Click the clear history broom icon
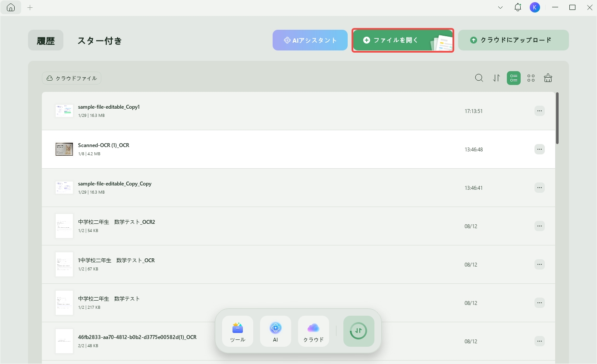The height and width of the screenshot is (364, 597). [x=548, y=78]
